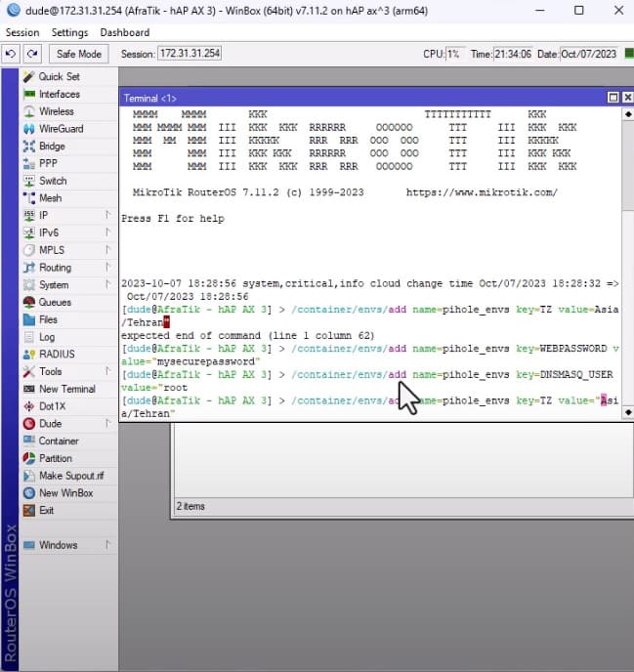
Task: Select the Bridge icon
Action: point(28,147)
